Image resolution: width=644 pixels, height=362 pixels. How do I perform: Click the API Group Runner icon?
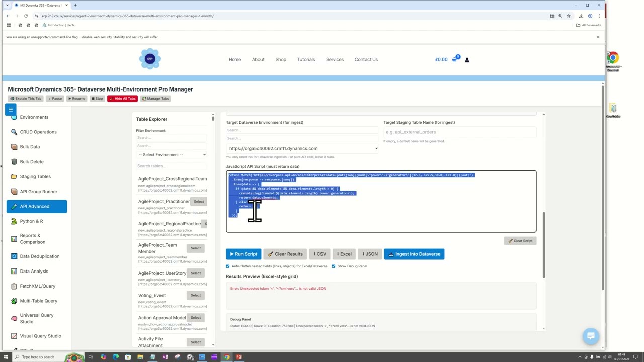[14, 192]
